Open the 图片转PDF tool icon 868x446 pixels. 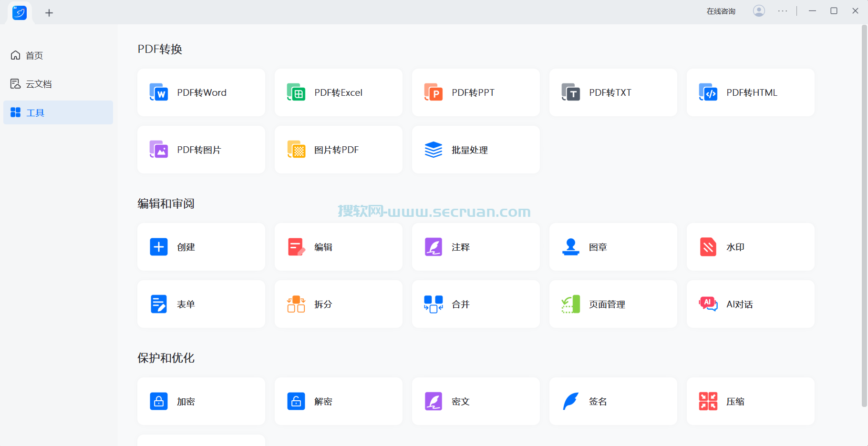point(296,150)
